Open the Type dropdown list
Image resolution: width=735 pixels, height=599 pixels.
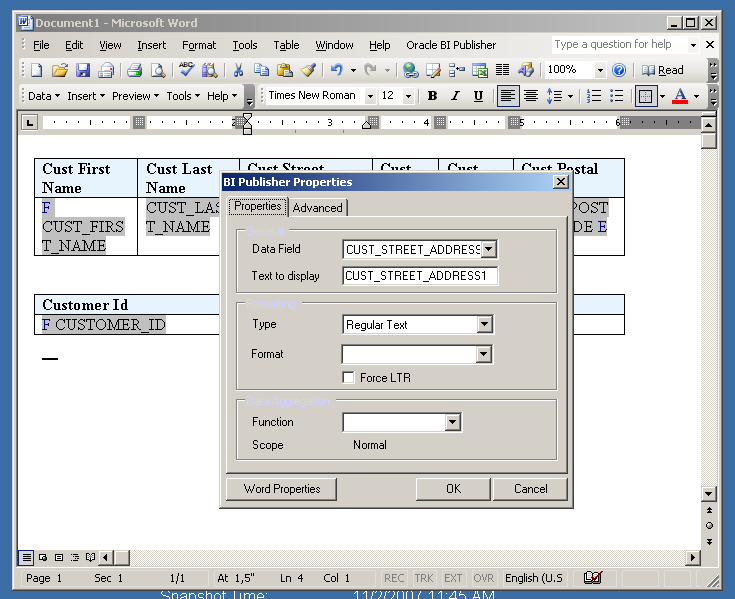click(484, 324)
